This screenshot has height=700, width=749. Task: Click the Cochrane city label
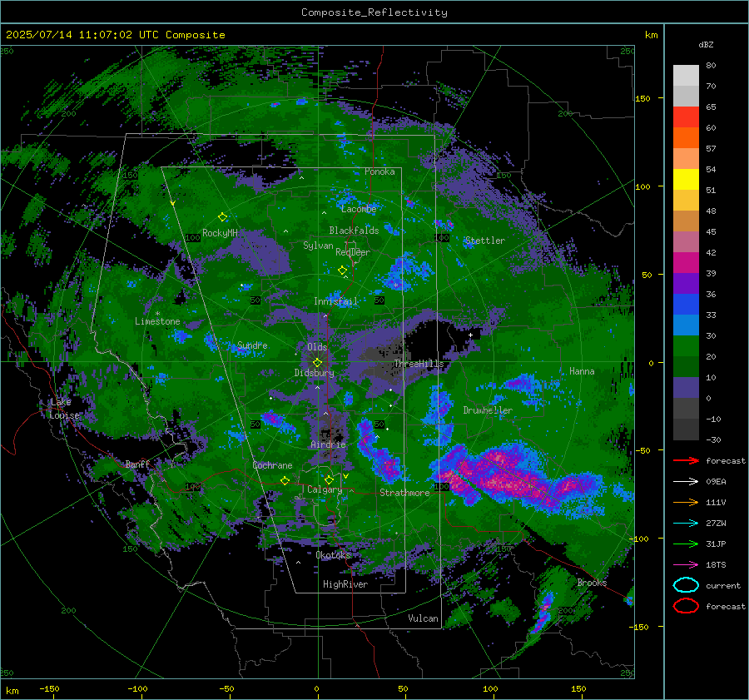[272, 465]
